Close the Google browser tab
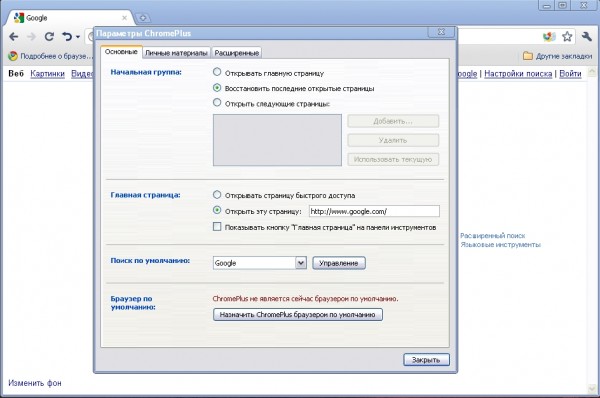 coord(124,18)
